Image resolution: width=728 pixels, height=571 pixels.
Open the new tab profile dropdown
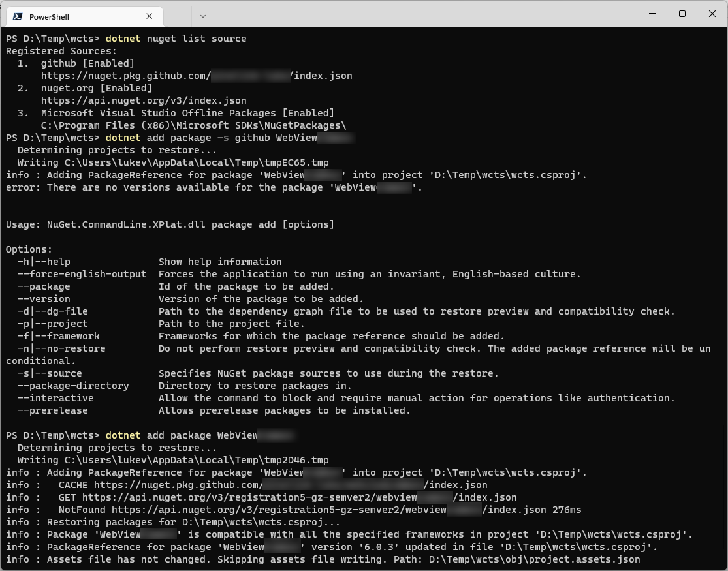tap(203, 16)
